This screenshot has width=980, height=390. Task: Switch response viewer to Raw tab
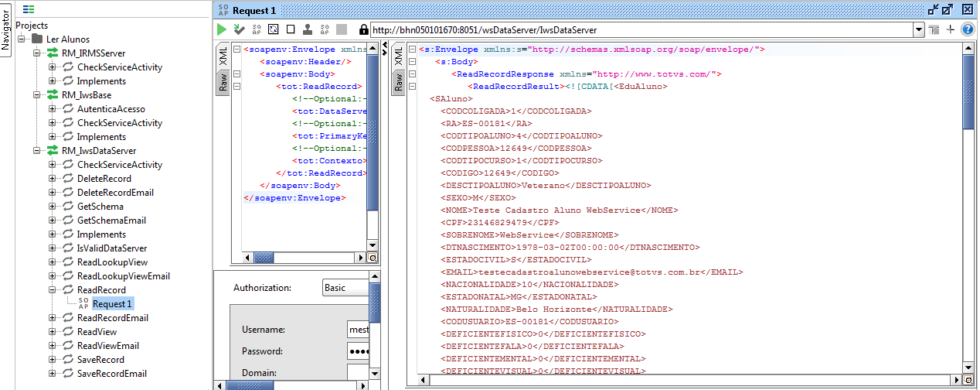[398, 83]
